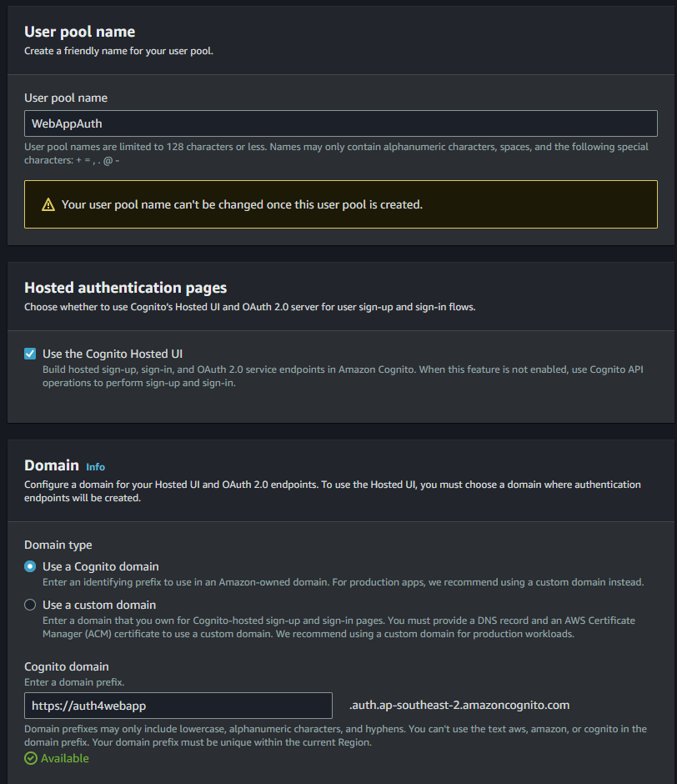Click the Domain type label
The height and width of the screenshot is (784, 677).
58,545
